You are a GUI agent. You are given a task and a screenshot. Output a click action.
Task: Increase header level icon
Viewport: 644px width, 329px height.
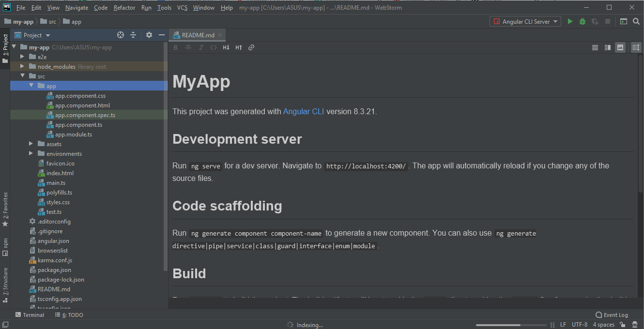[239, 47]
